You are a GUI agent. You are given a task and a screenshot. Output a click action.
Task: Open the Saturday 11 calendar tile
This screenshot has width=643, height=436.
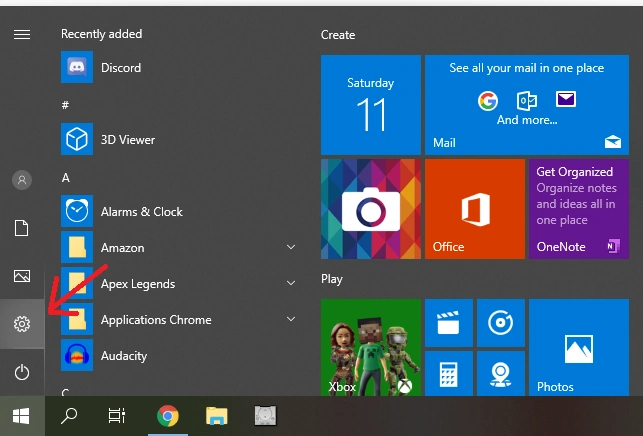pos(371,105)
